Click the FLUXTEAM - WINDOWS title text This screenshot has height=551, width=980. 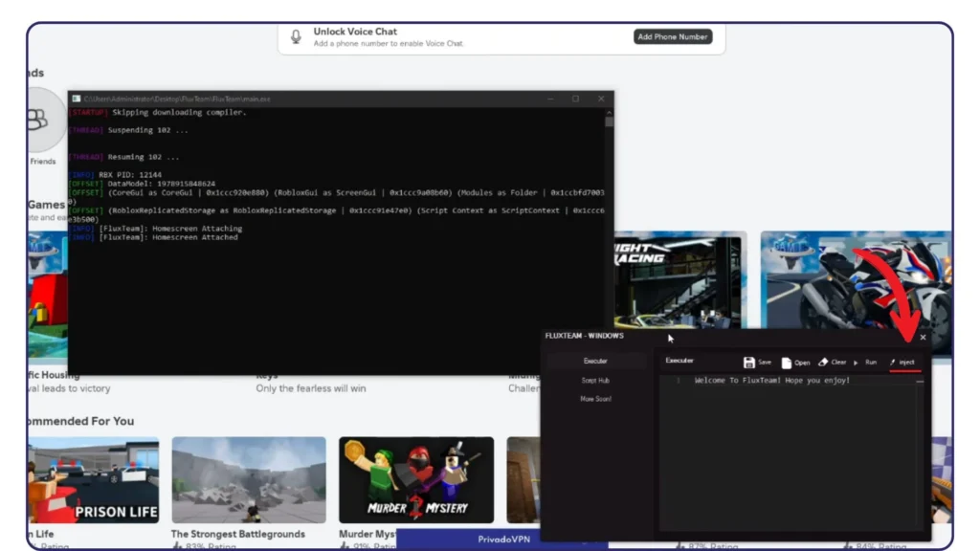[585, 336]
